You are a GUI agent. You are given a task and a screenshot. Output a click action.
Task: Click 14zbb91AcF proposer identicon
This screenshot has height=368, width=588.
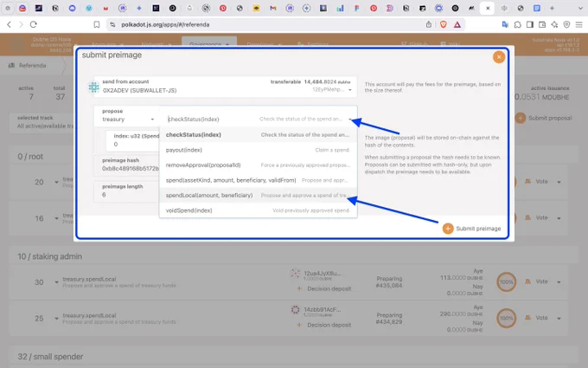295,310
